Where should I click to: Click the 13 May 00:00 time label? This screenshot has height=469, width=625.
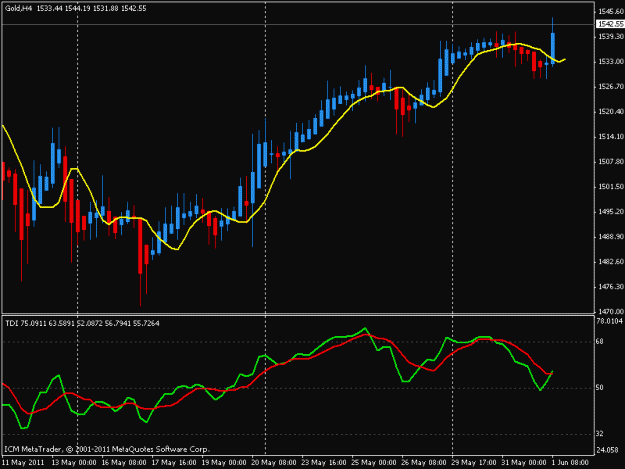(x=74, y=463)
